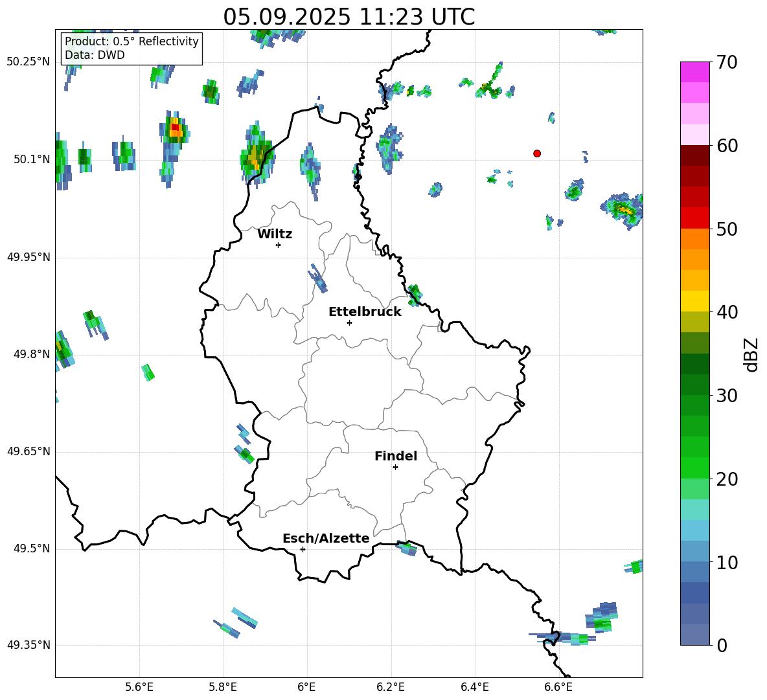
Task: Click the bottom-most gray-blue swatch on the colorbar
Action: [694, 635]
